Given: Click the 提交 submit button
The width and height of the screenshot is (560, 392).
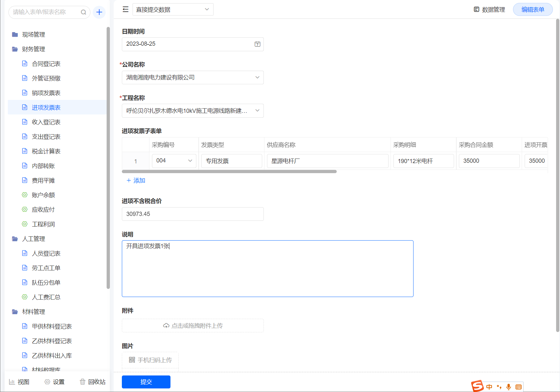Looking at the screenshot, I should [x=146, y=382].
